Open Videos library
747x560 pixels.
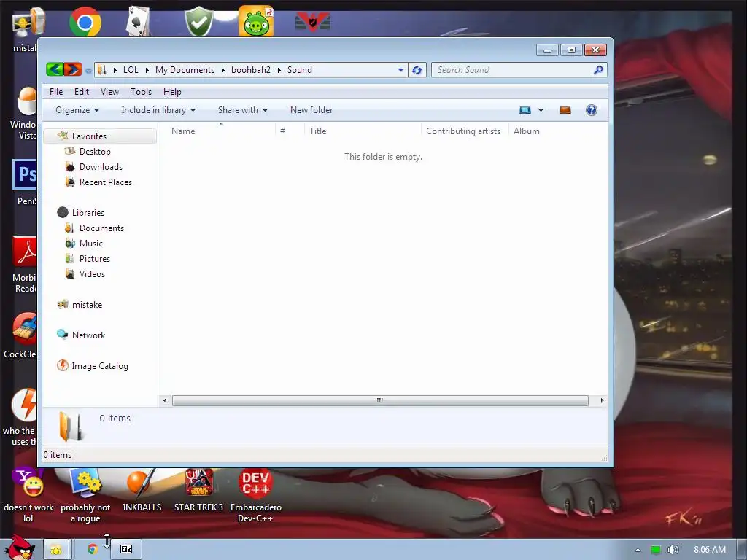click(x=92, y=274)
